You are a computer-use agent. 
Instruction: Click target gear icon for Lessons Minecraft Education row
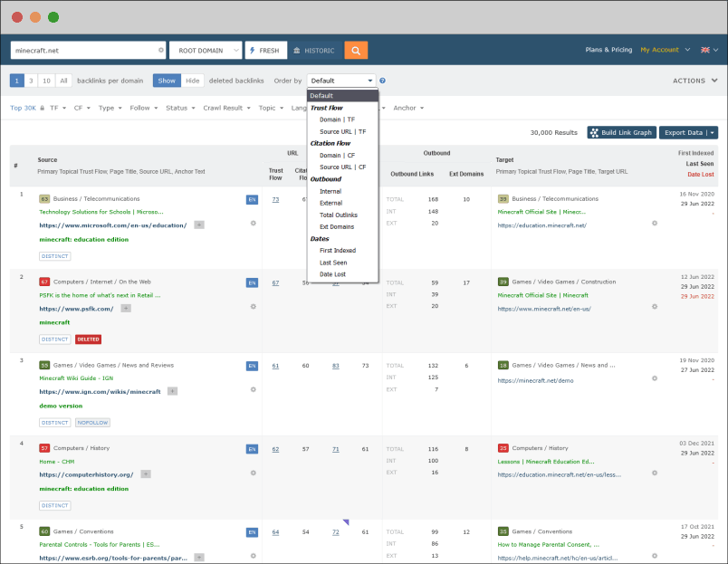[655, 473]
